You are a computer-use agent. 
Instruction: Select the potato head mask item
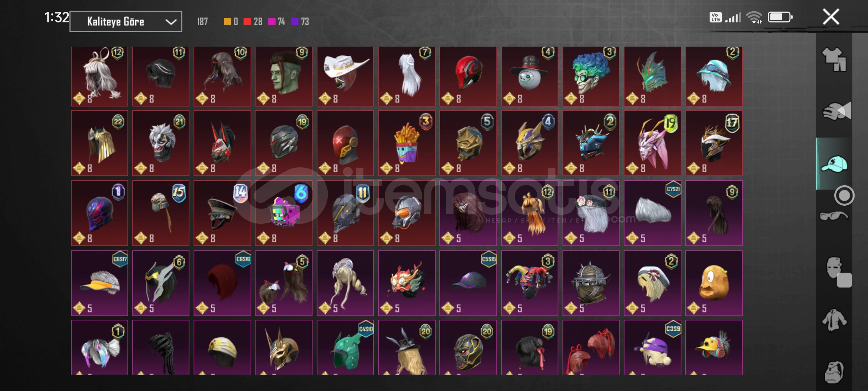click(714, 283)
